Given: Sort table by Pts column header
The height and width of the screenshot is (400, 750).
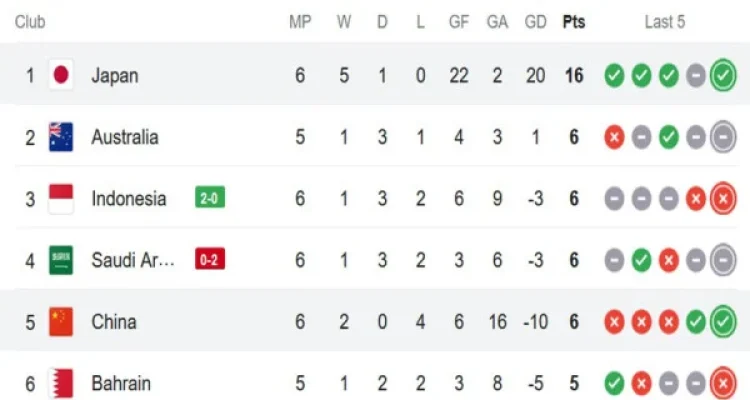Looking at the screenshot, I should pyautogui.click(x=574, y=22).
